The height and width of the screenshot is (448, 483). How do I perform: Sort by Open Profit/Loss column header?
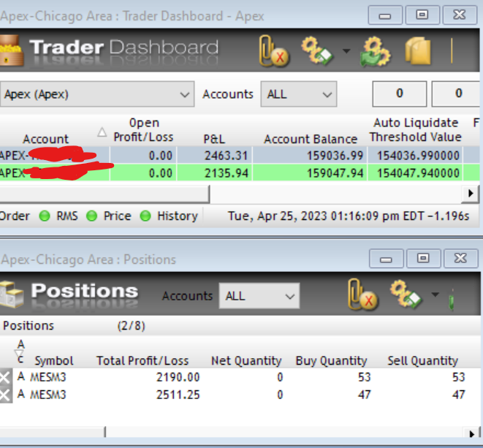(x=143, y=130)
